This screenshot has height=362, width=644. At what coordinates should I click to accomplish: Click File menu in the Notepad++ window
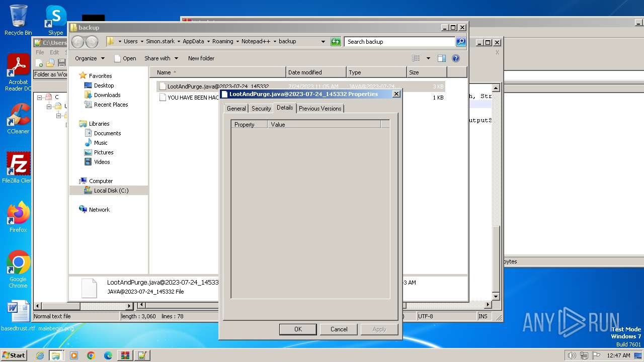pyautogui.click(x=40, y=52)
